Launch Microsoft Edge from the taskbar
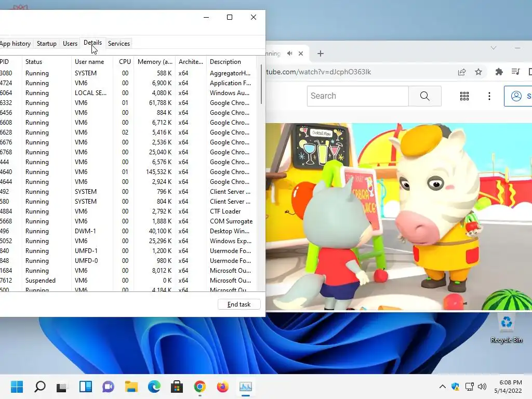 pos(154,387)
